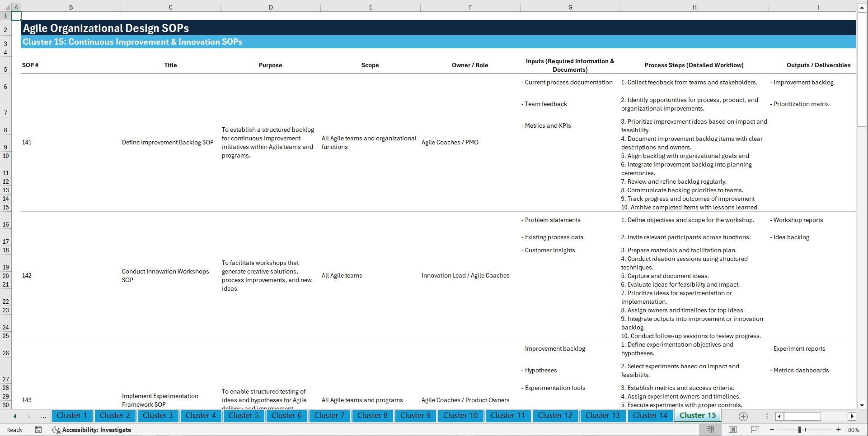Click the left sheet navigation arrow

point(14,416)
